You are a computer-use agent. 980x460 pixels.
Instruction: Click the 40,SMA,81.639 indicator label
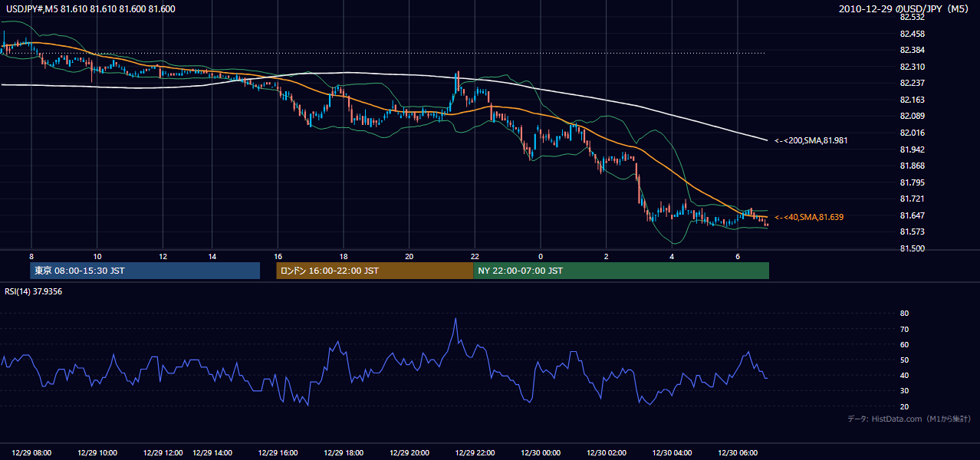(x=809, y=217)
